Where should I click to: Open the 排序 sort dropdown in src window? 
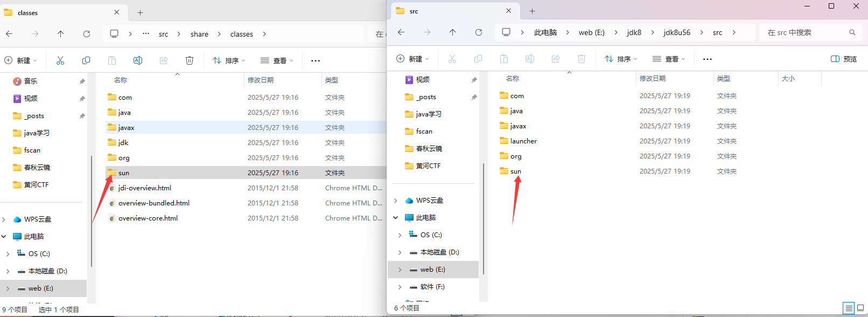tap(621, 59)
